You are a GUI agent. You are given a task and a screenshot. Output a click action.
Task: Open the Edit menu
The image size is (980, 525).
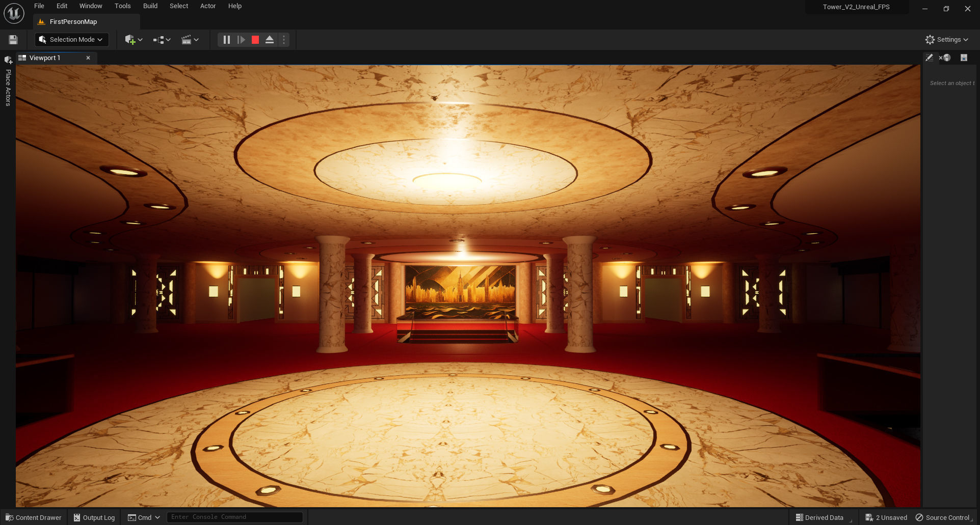click(62, 6)
